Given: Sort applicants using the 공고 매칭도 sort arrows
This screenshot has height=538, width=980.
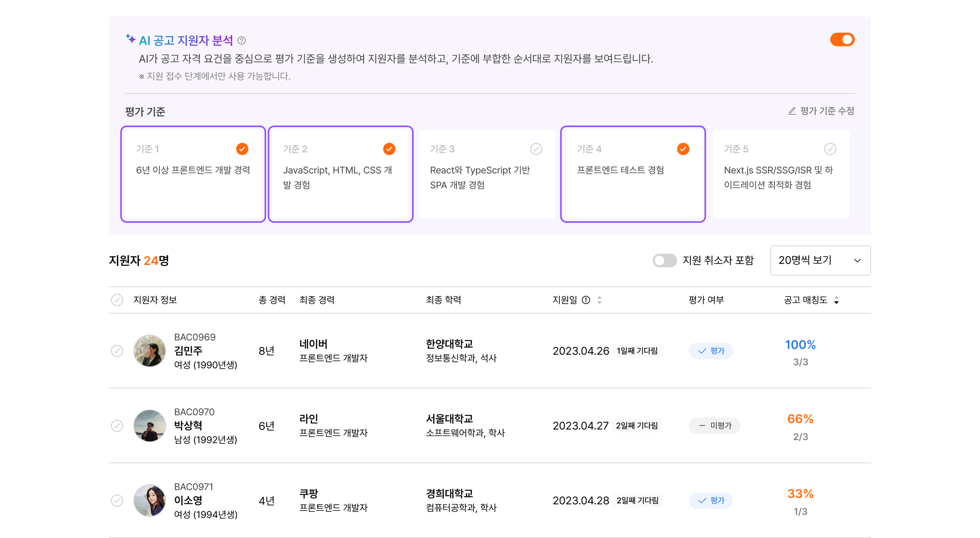Looking at the screenshot, I should [836, 300].
